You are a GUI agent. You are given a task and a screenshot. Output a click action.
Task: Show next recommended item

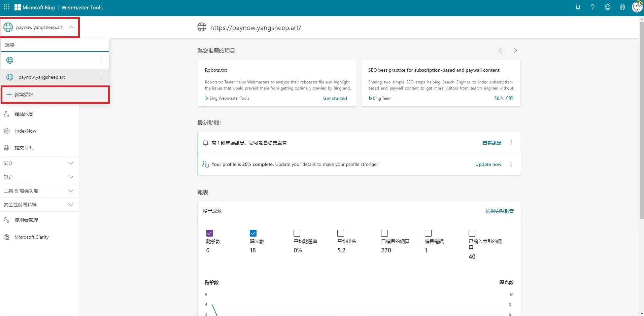click(515, 50)
